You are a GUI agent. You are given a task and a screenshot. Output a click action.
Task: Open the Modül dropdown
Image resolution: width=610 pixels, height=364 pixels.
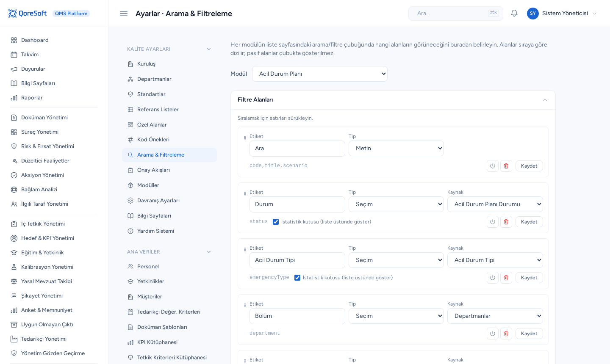tap(320, 74)
